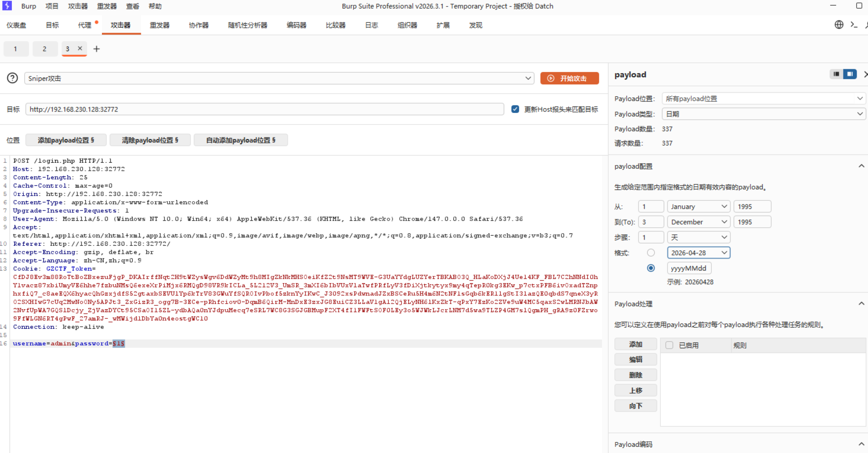Open the Sniper攻击 attack type dropdown

point(279,78)
